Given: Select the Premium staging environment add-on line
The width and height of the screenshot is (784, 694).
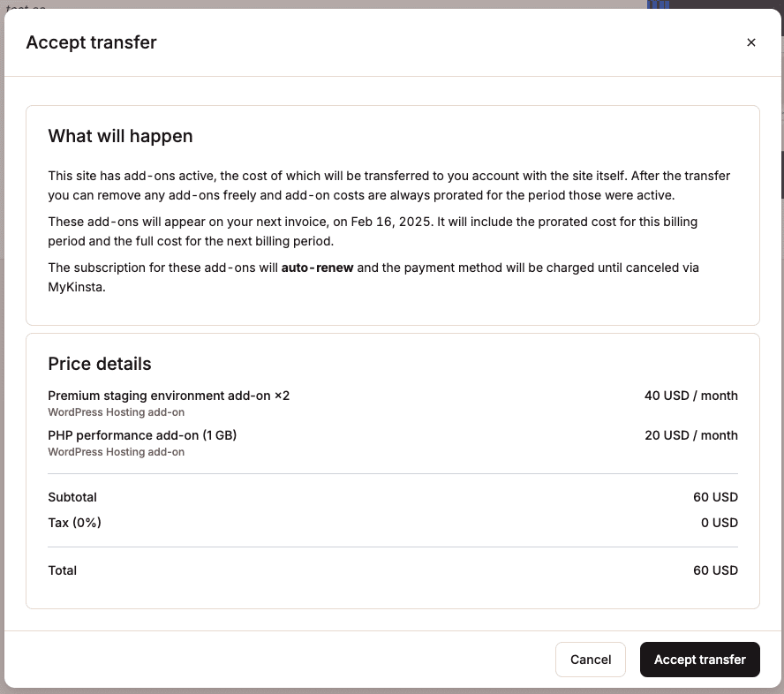Looking at the screenshot, I should coord(170,396).
